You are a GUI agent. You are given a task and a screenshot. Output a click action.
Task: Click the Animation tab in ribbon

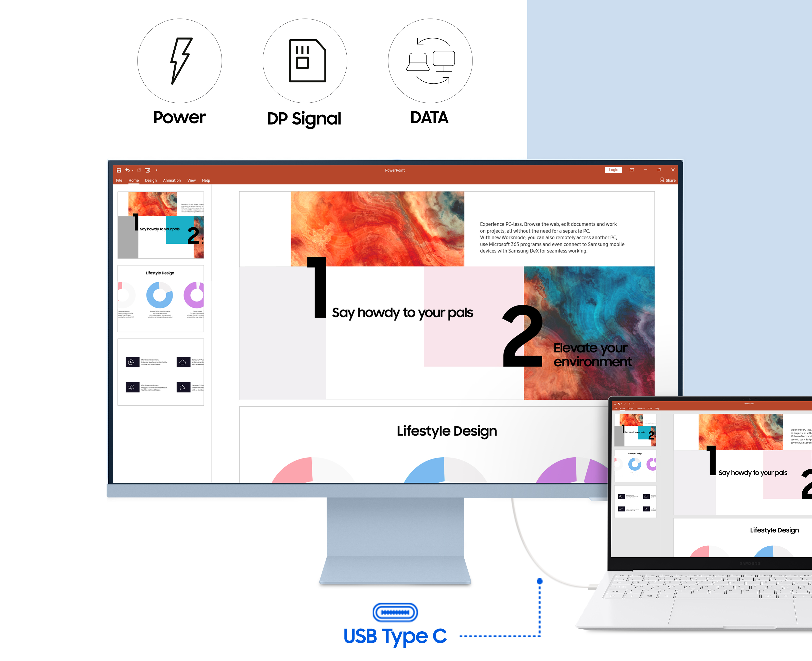click(172, 181)
